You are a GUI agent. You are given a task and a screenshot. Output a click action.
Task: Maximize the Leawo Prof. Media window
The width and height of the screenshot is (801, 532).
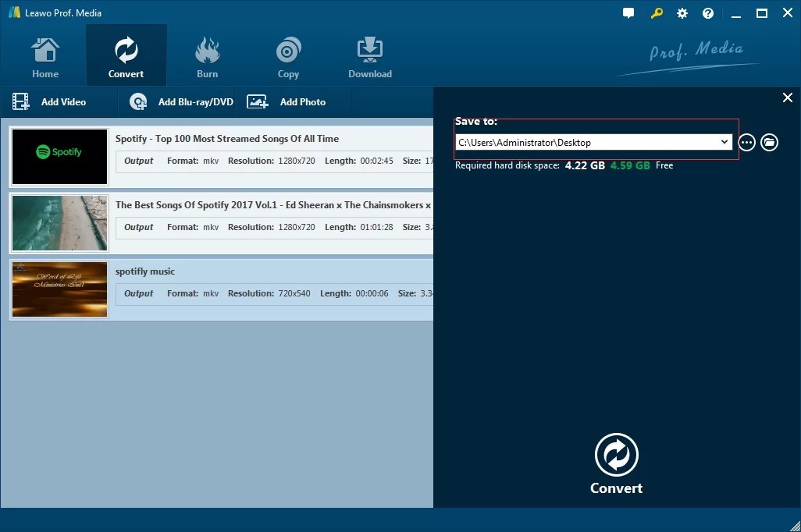(762, 13)
